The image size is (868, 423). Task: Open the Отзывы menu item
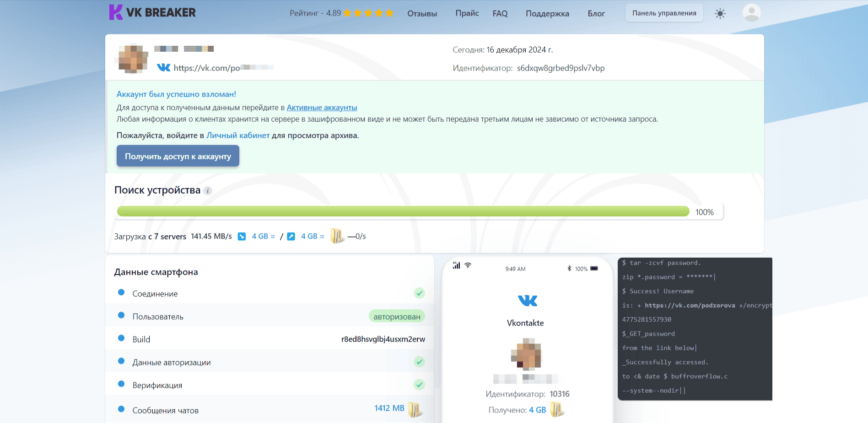tap(422, 14)
